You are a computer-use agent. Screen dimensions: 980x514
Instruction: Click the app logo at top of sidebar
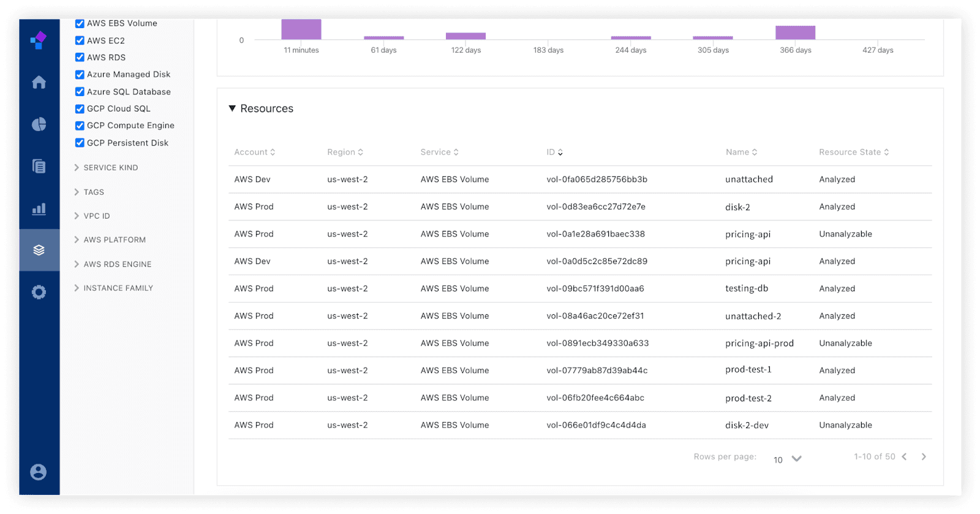(x=39, y=40)
